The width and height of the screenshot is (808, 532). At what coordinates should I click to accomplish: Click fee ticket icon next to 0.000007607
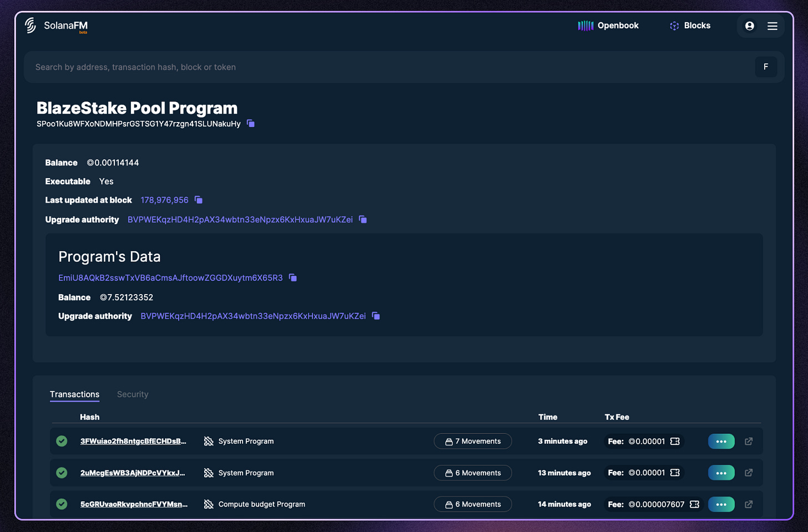(x=694, y=504)
